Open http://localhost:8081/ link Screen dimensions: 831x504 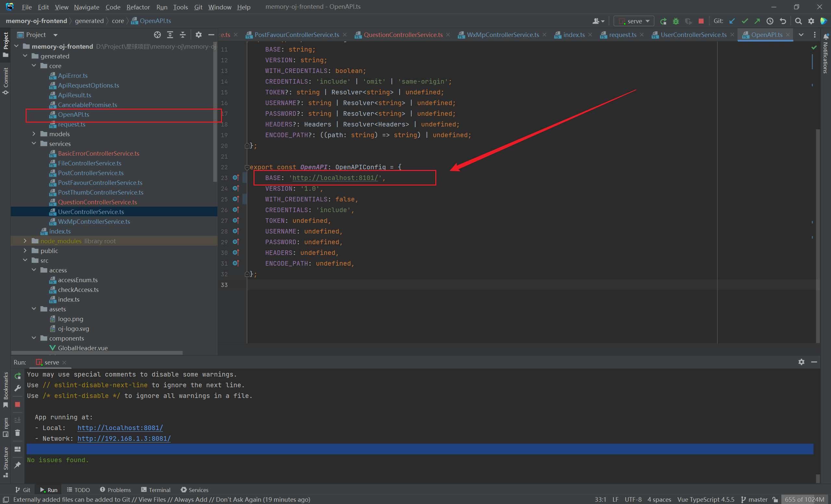pyautogui.click(x=120, y=428)
